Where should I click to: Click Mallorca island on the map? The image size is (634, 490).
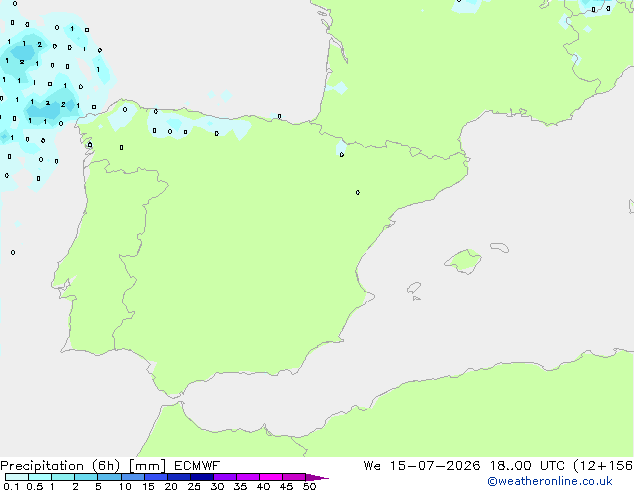(x=464, y=262)
